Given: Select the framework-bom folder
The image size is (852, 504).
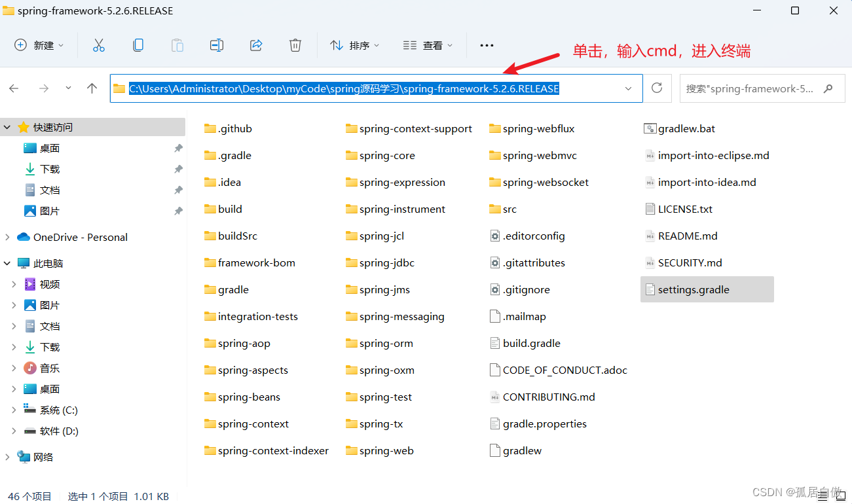Looking at the screenshot, I should click(x=250, y=262).
